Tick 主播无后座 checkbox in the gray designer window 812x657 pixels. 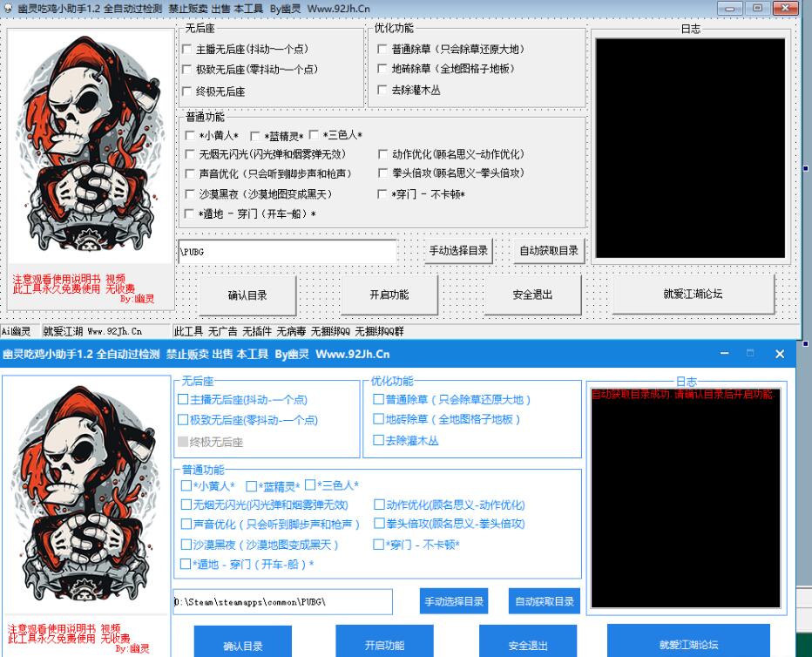pyautogui.click(x=187, y=49)
